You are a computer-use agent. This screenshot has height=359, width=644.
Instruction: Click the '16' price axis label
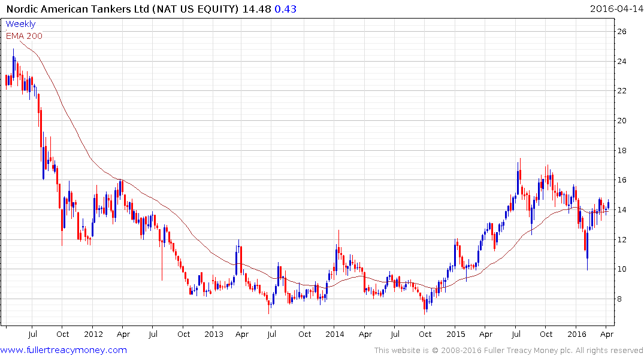point(621,180)
